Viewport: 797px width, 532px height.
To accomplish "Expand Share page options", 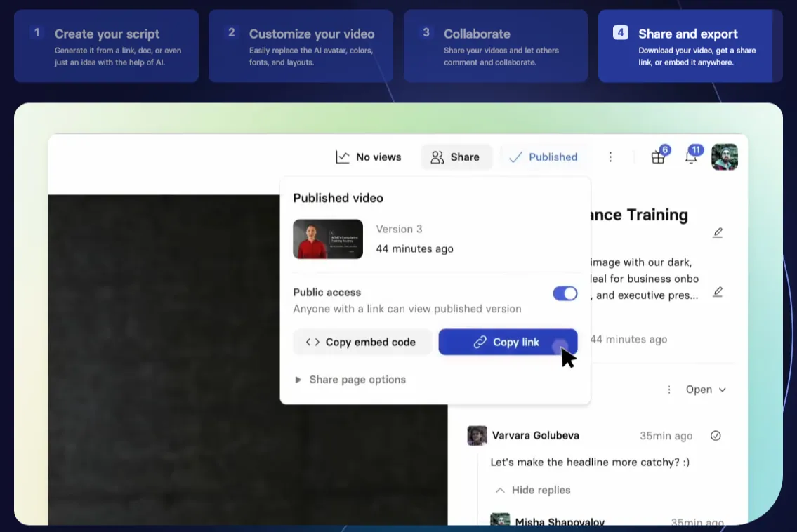I will tap(350, 380).
